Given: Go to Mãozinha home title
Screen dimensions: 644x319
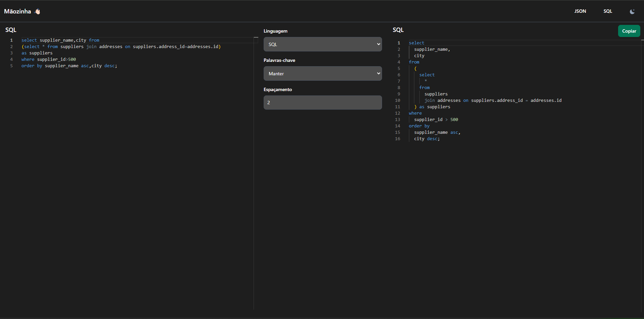Looking at the screenshot, I should coord(17,11).
